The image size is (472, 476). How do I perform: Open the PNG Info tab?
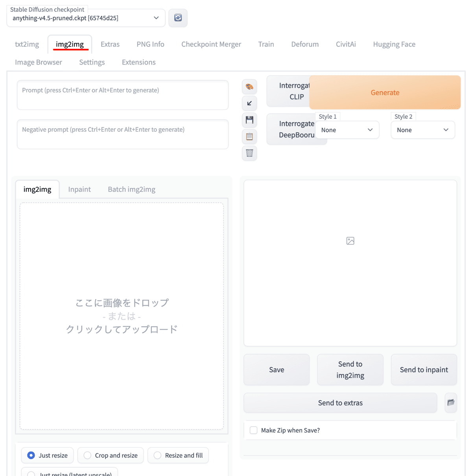coord(150,44)
